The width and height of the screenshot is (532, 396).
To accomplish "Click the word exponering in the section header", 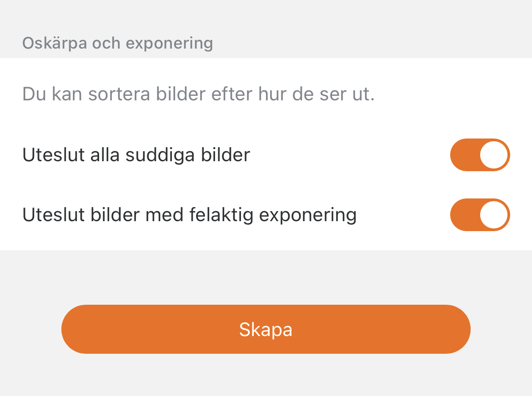I will [x=169, y=43].
